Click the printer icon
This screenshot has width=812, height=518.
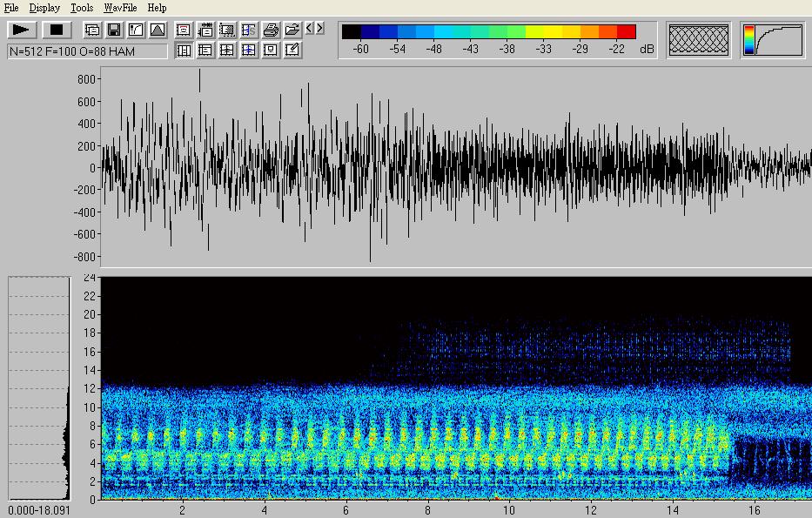click(x=271, y=30)
